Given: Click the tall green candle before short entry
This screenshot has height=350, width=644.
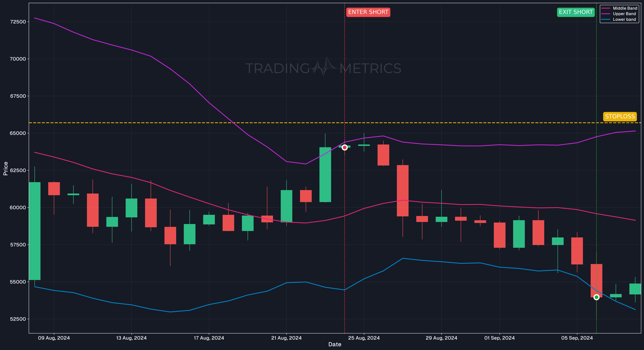Looking at the screenshot, I should coord(325,175).
